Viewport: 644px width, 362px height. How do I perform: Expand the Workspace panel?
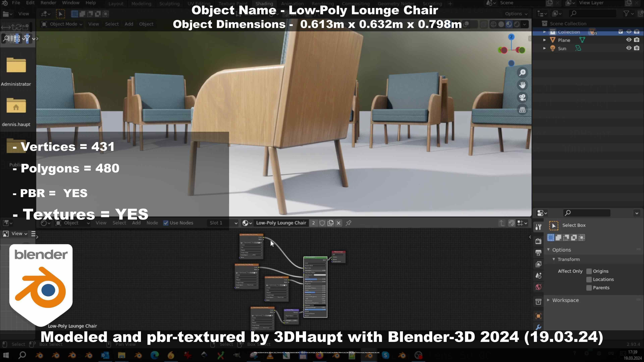point(549,300)
